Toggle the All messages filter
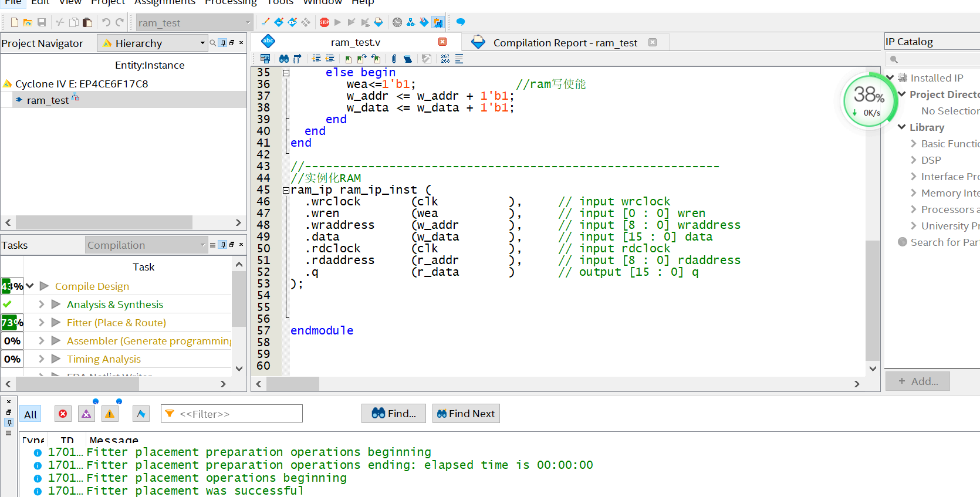This screenshot has height=497, width=980. tap(31, 414)
